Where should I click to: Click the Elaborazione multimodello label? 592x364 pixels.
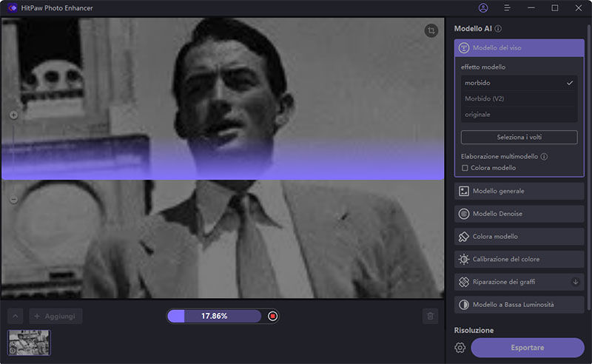499,156
